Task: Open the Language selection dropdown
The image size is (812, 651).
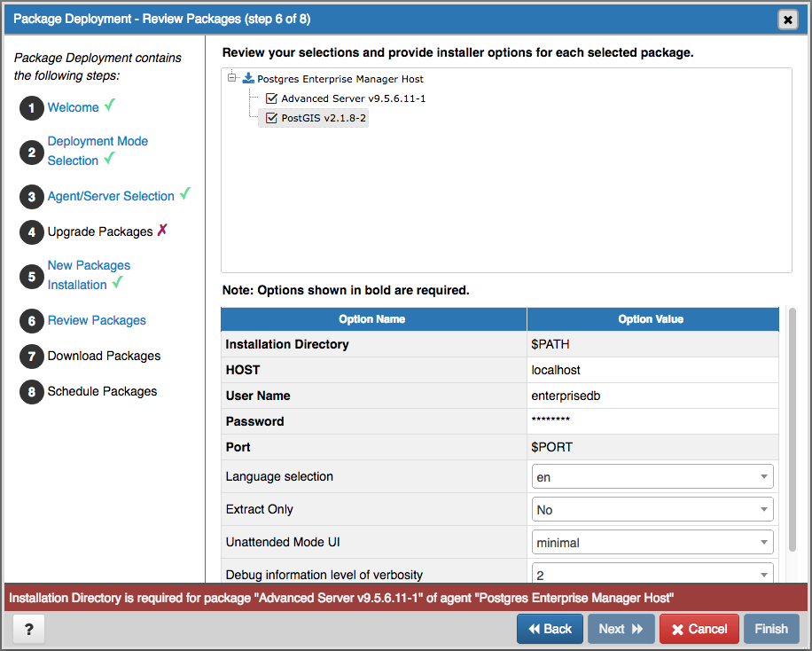Action: (652, 477)
